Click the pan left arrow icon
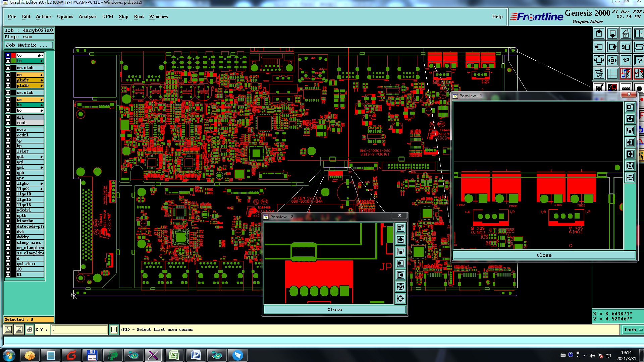The image size is (644, 362). (599, 47)
